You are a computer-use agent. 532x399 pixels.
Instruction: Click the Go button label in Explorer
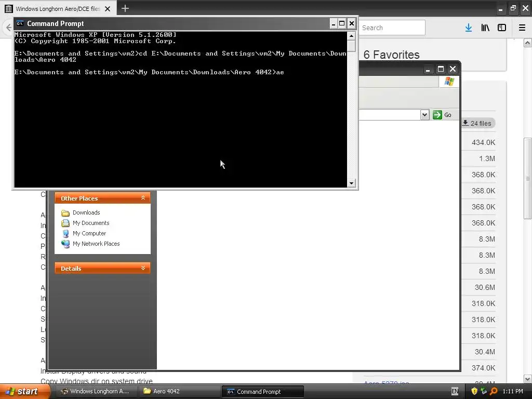tap(448, 115)
